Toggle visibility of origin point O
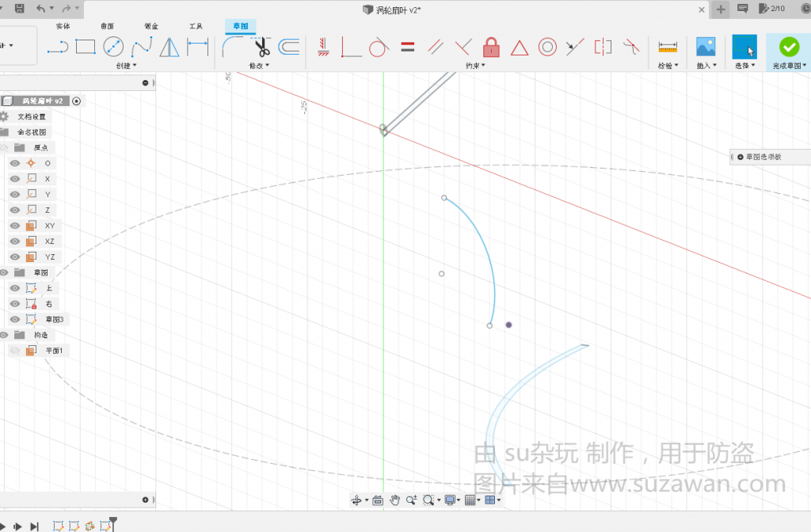The width and height of the screenshot is (811, 532). [15, 163]
